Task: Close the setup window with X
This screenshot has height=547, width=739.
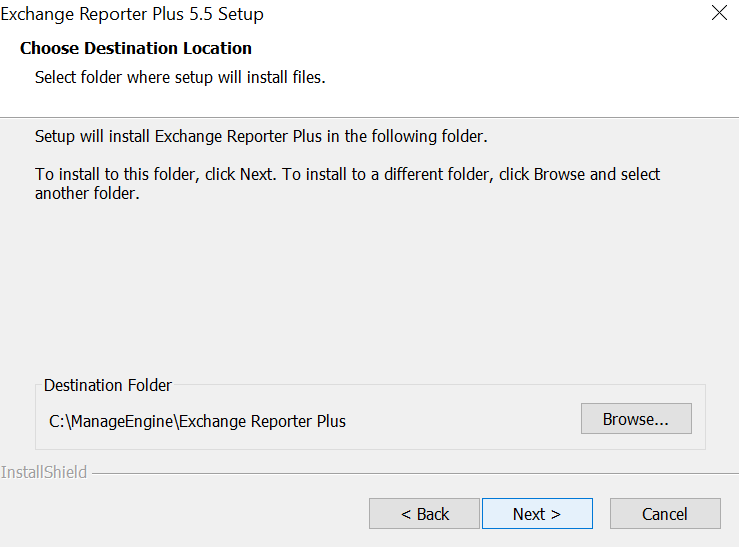Action: coord(718,14)
